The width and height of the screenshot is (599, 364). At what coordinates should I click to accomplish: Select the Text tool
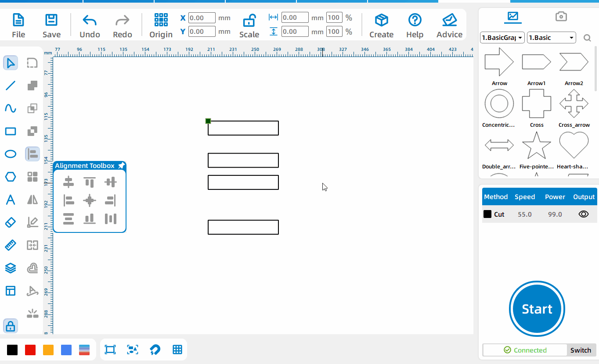11,200
